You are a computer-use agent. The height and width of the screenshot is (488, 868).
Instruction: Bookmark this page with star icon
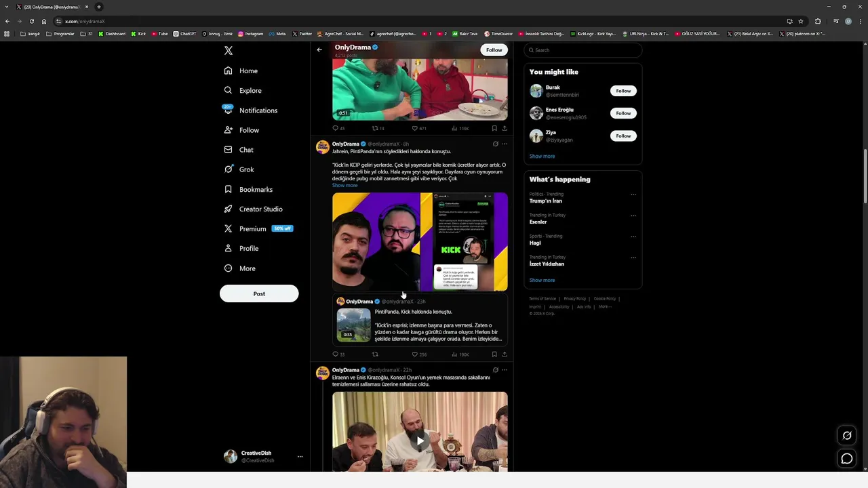801,21
